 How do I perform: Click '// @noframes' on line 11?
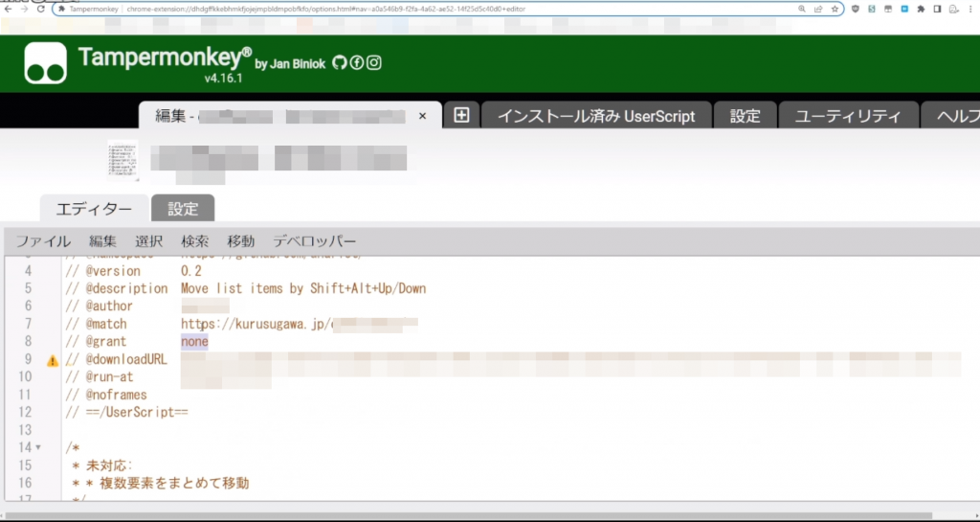[105, 395]
